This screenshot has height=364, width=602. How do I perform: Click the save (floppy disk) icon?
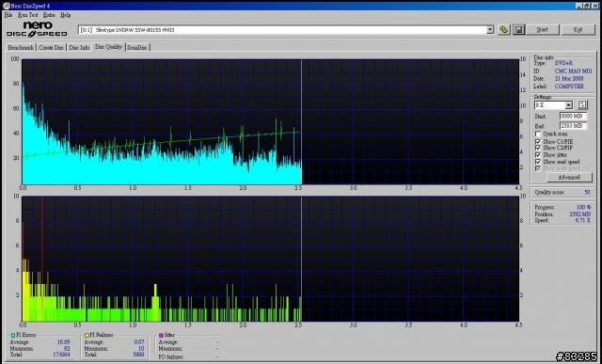518,29
